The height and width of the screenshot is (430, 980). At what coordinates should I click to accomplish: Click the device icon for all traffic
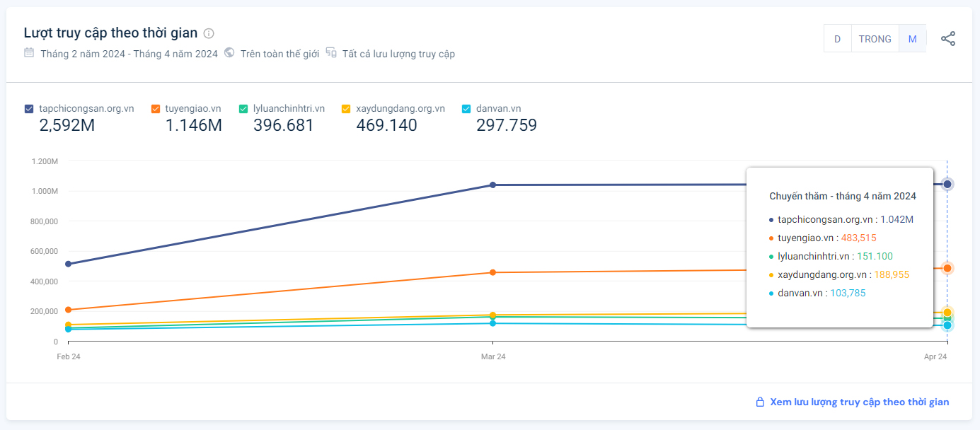[331, 53]
